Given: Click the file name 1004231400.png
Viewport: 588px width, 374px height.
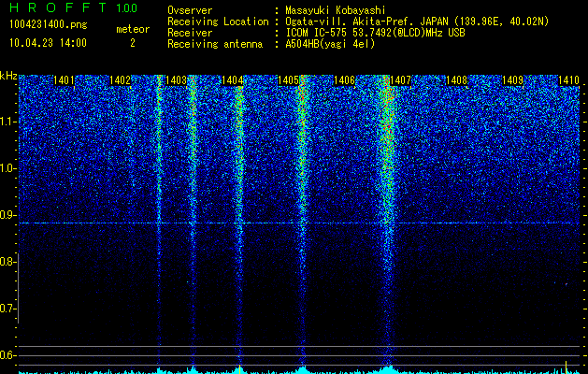Looking at the screenshot, I should pyautogui.click(x=49, y=25).
